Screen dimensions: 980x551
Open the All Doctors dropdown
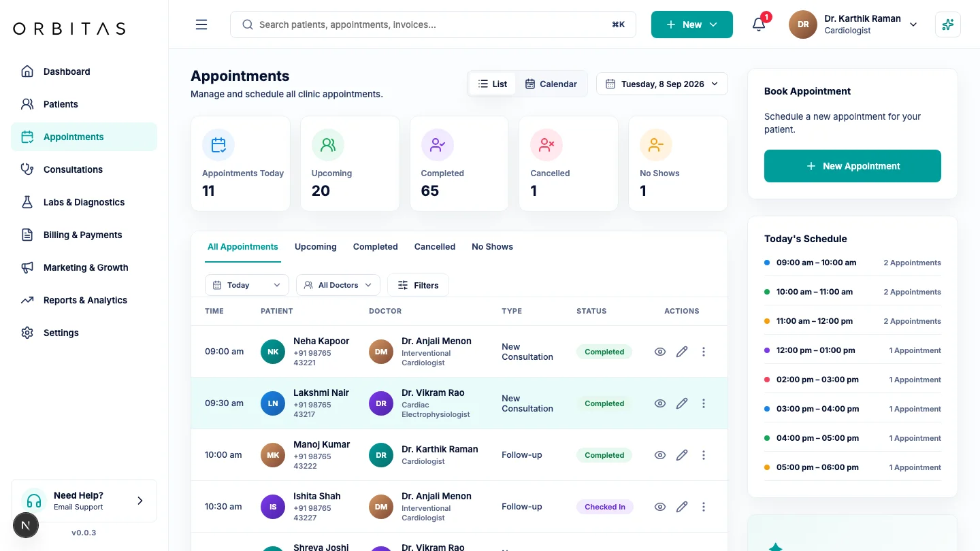click(338, 285)
